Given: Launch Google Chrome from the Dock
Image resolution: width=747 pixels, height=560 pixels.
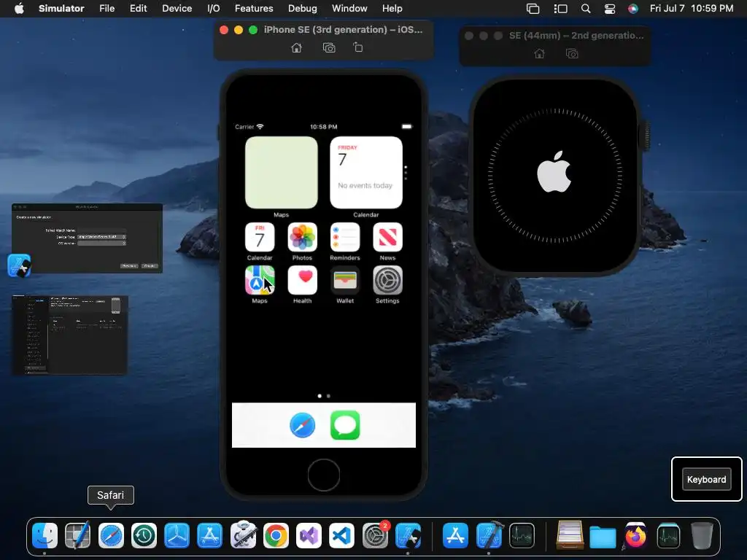Looking at the screenshot, I should (276, 536).
